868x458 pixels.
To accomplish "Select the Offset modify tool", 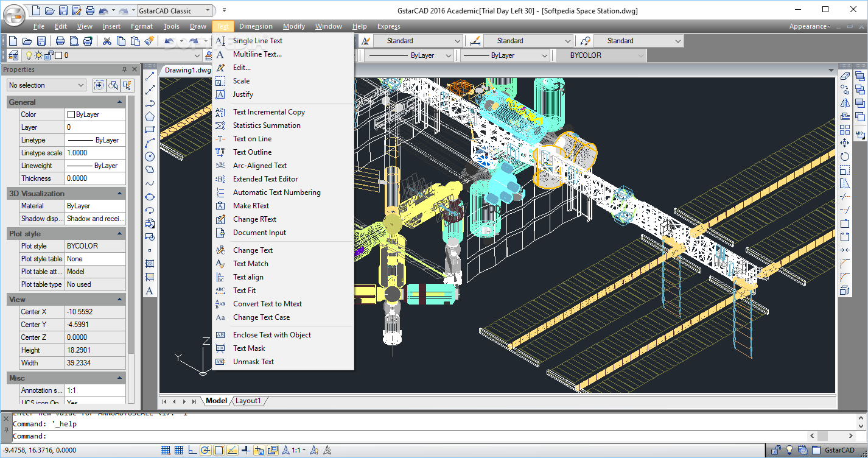I will [x=845, y=116].
